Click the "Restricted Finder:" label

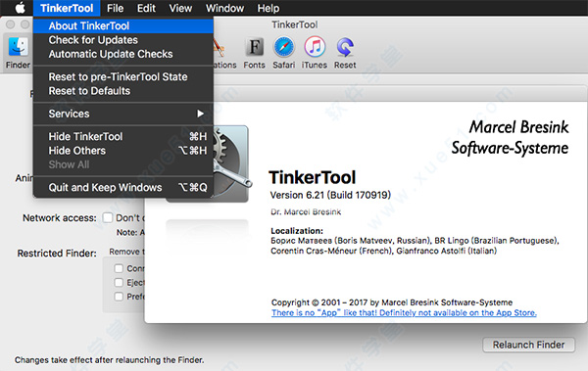tap(57, 254)
